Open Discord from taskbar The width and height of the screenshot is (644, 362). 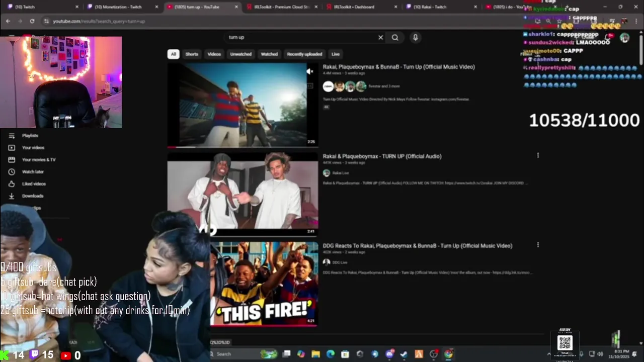(389, 354)
